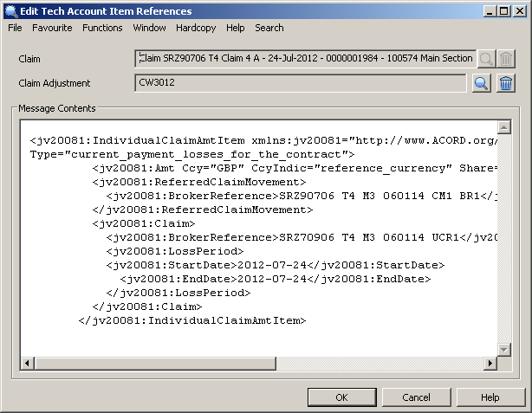This screenshot has width=532, height=413.
Task: Click the vertical scrollbar down arrow
Action: pyautogui.click(x=504, y=350)
